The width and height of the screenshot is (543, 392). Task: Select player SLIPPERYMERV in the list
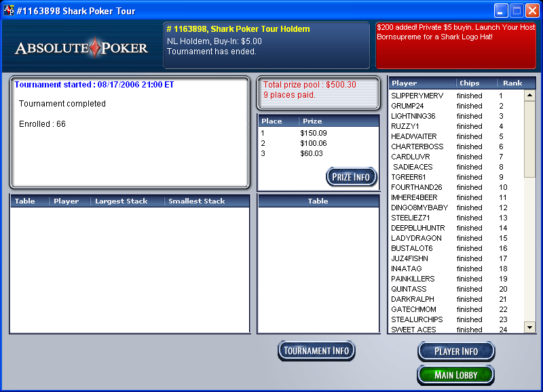[456, 96]
